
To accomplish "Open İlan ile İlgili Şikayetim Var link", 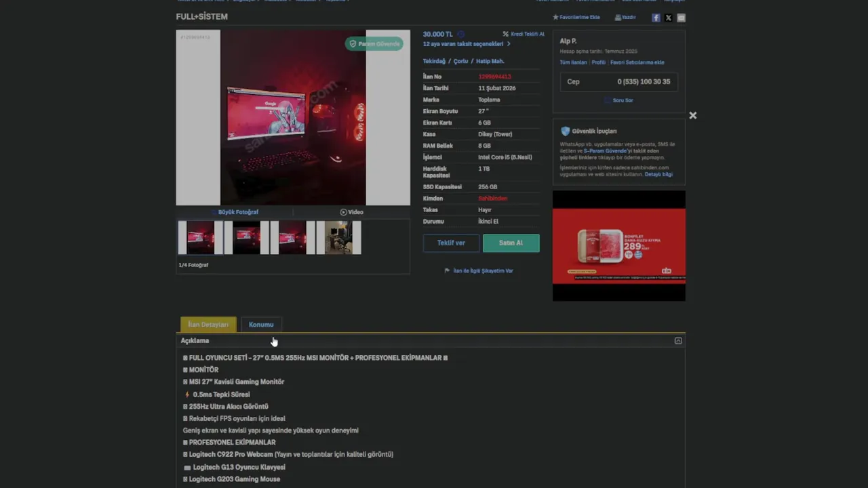I will click(x=483, y=270).
